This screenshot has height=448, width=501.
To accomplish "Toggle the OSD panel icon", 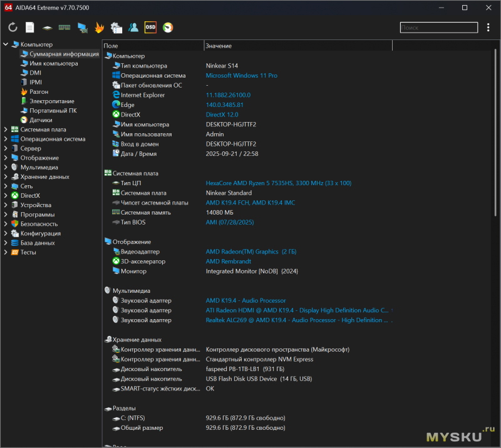I will click(x=150, y=27).
